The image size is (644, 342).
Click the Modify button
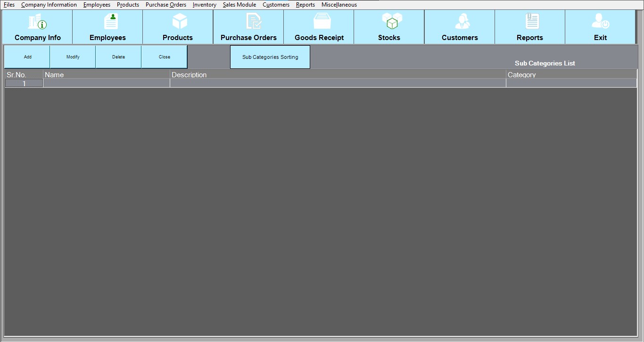click(x=73, y=57)
